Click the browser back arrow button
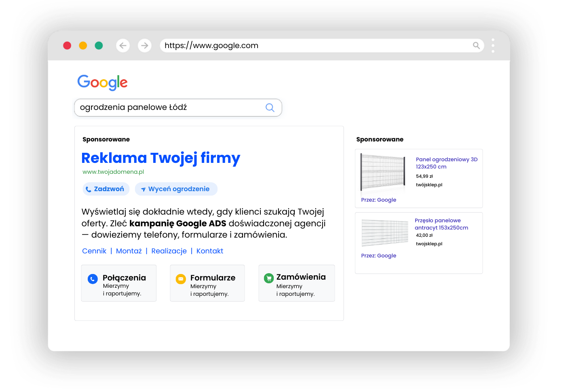Image resolution: width=566 pixels, height=392 pixels. [x=123, y=46]
